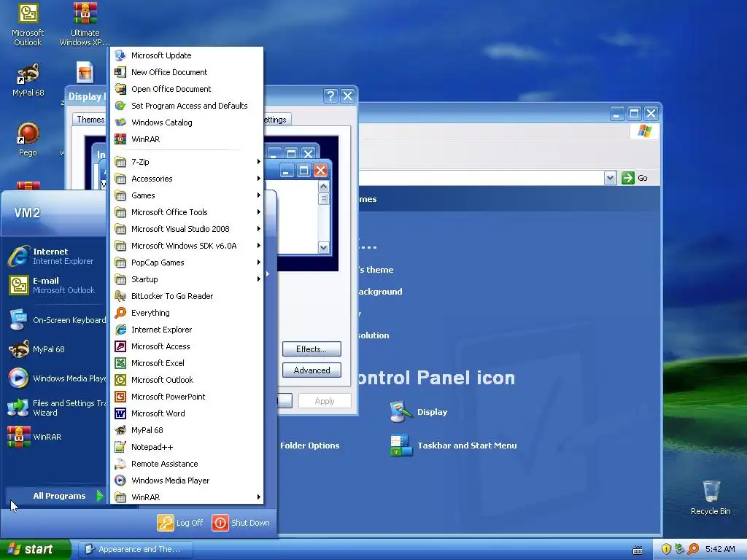
Task: Open Set Program Access and Defaults
Action: [187, 106]
